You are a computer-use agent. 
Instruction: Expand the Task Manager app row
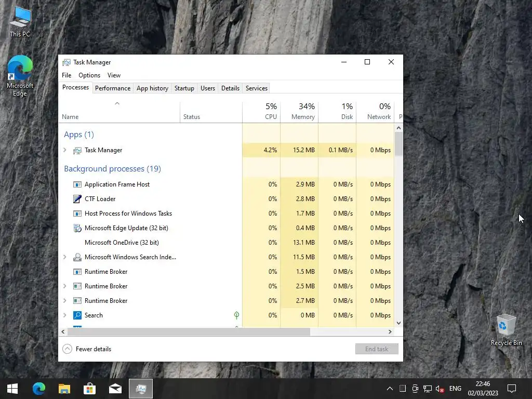(x=65, y=150)
